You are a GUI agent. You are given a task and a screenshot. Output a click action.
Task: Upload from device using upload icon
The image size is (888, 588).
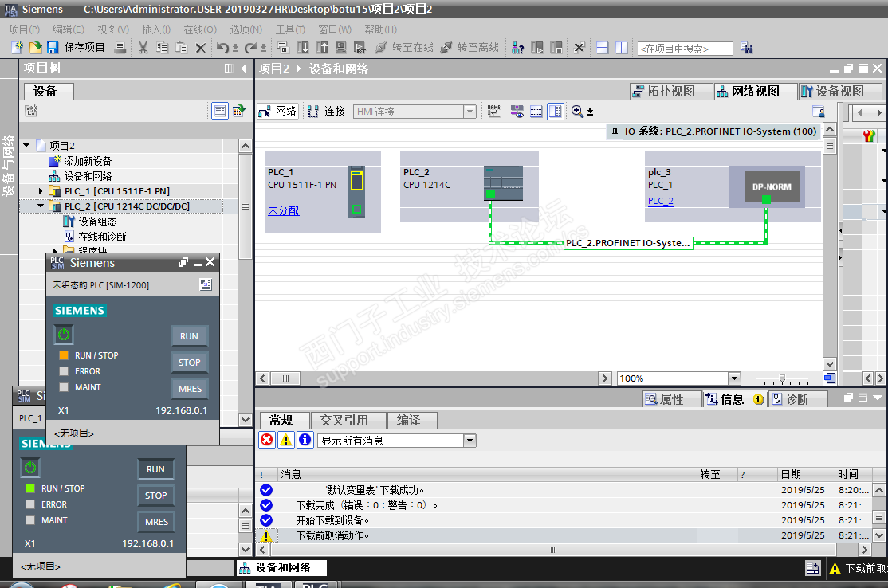click(322, 48)
